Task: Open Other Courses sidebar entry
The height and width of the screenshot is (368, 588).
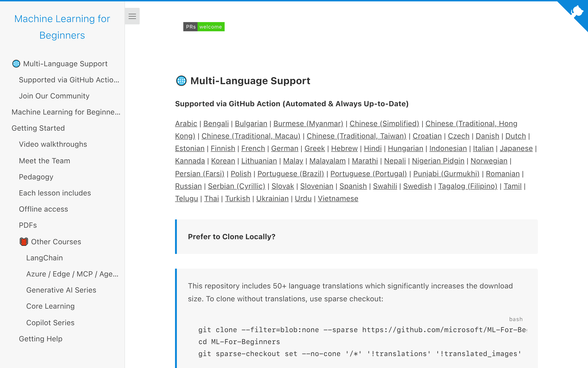Action: [x=50, y=242]
